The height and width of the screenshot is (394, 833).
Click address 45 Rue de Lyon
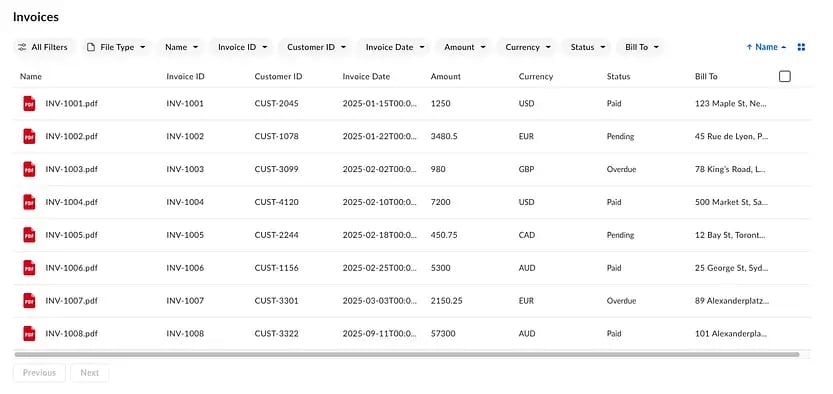pos(732,136)
